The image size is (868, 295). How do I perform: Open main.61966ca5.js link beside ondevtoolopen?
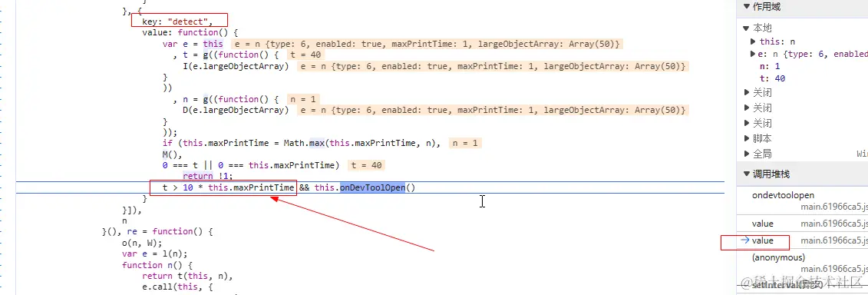tap(833, 207)
